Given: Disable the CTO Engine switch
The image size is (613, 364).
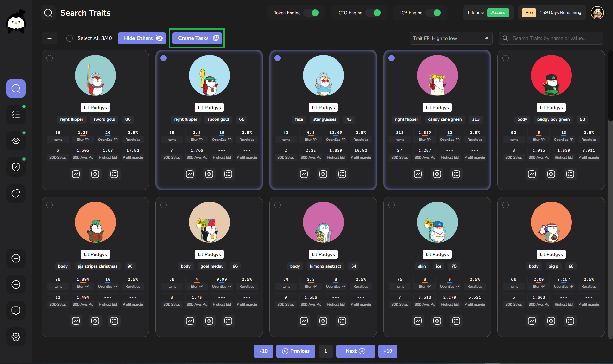Looking at the screenshot, I should [x=373, y=13].
